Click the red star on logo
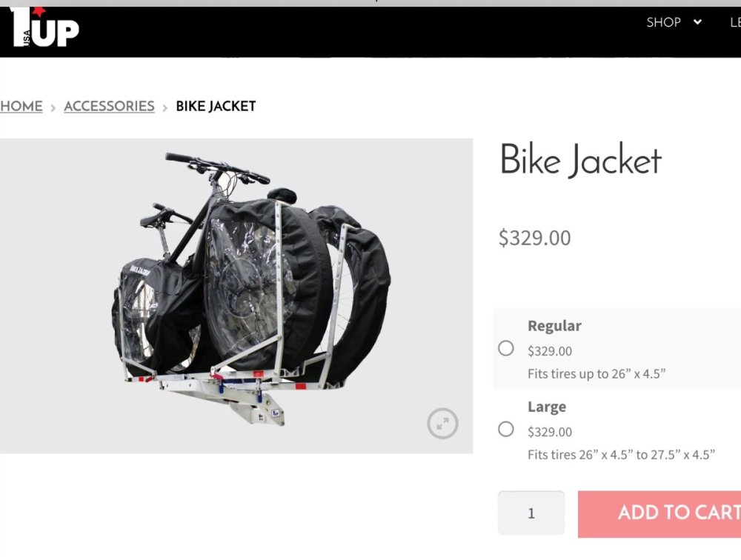741x560 pixels. [x=39, y=10]
